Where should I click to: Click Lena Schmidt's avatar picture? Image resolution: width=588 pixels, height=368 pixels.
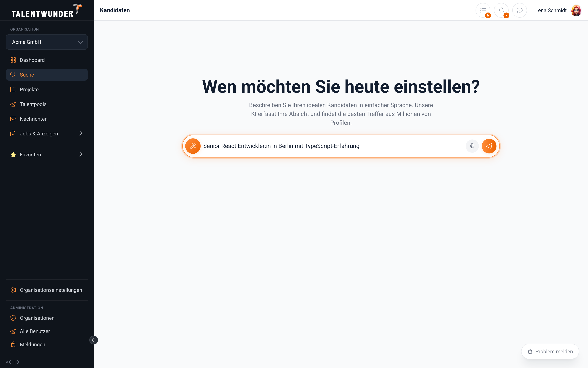pos(576,10)
